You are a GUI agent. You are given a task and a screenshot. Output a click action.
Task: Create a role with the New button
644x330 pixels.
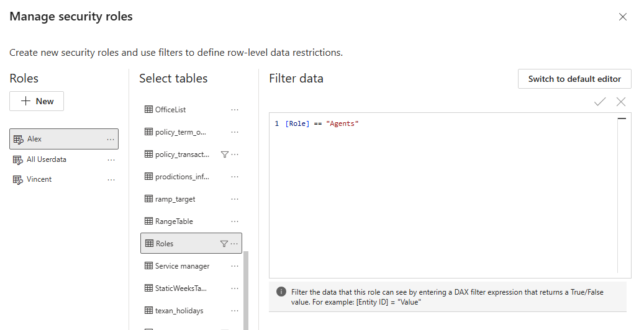[37, 101]
